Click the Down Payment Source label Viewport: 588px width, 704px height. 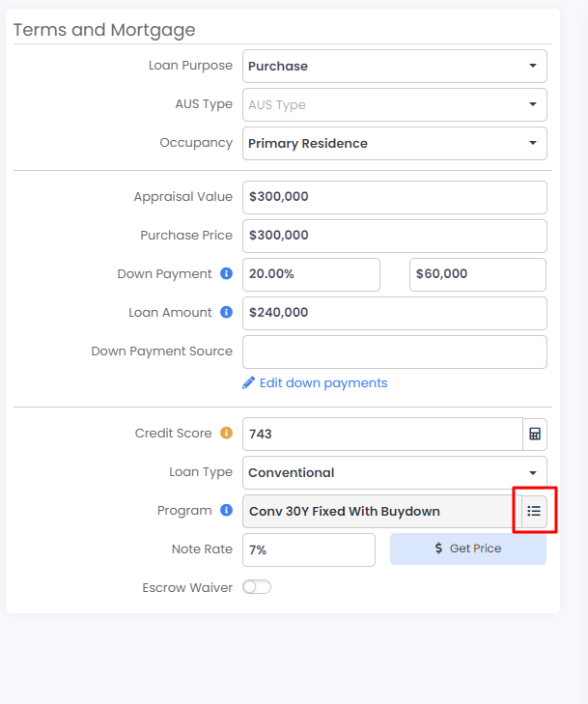tap(161, 351)
